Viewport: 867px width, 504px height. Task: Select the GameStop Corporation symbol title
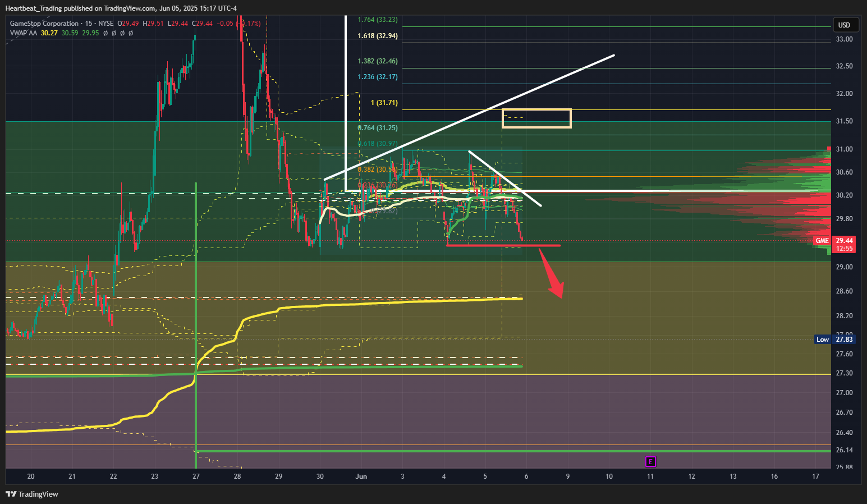click(x=44, y=24)
